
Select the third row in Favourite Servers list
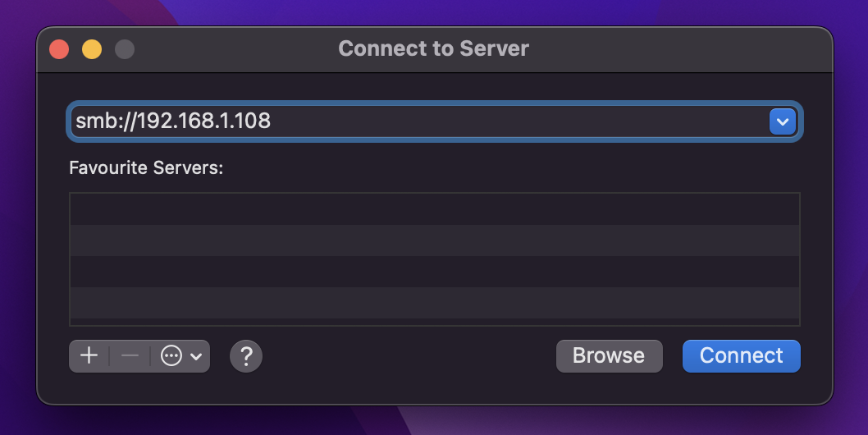434,272
